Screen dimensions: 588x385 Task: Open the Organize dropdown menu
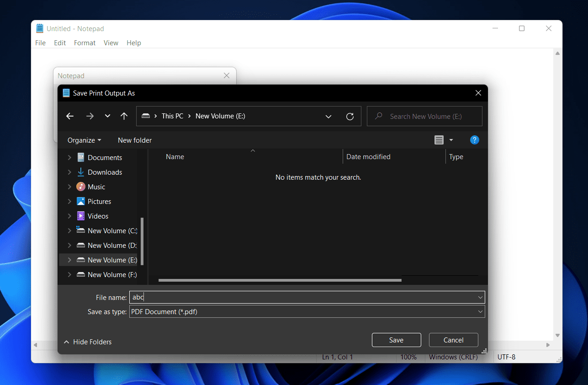[84, 140]
